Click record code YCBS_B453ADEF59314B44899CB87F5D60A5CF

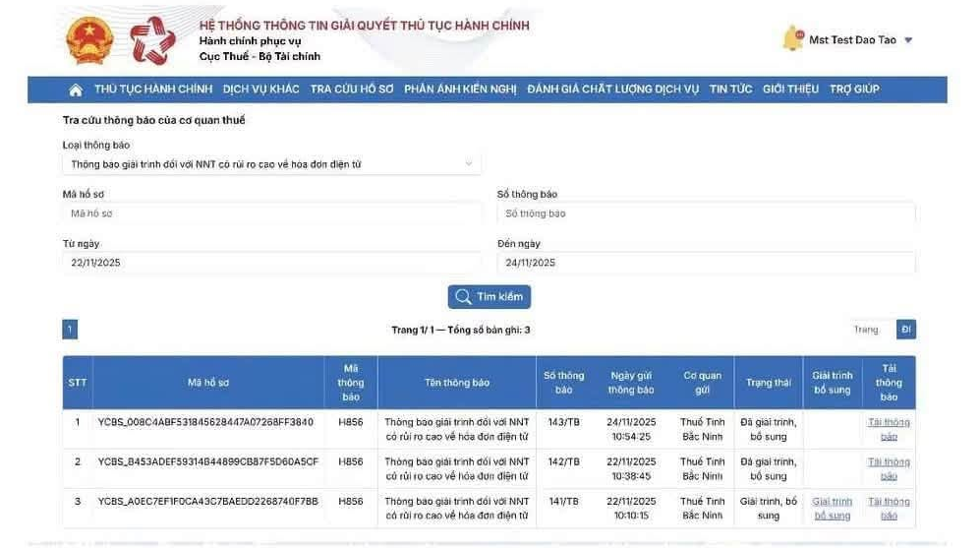coord(208,461)
